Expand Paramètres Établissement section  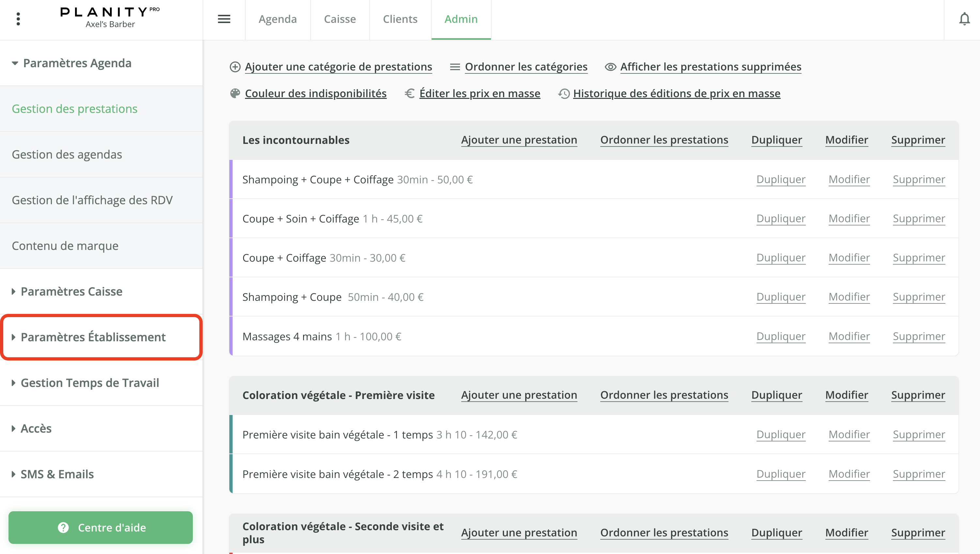point(93,337)
